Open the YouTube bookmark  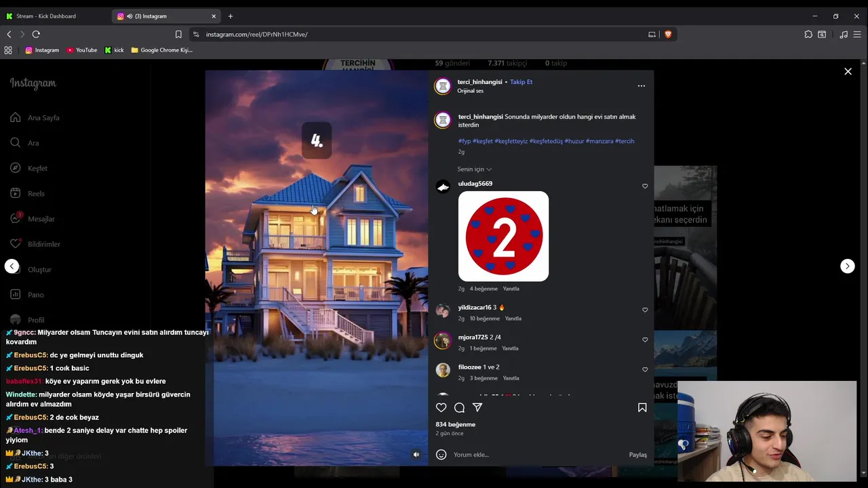coord(82,50)
